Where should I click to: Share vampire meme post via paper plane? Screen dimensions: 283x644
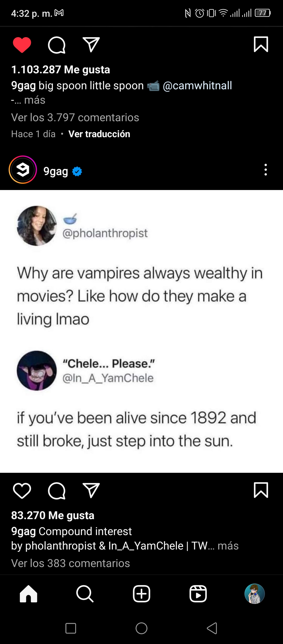tap(91, 490)
